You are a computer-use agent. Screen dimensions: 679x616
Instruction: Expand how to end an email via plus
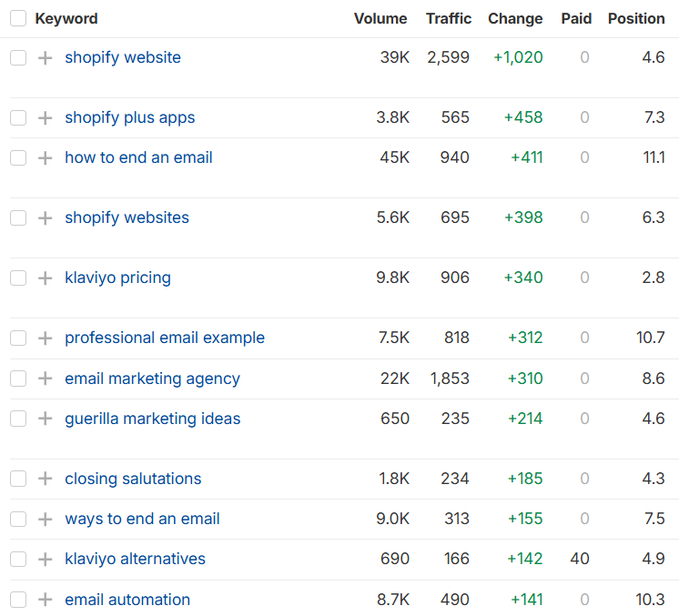coord(45,157)
